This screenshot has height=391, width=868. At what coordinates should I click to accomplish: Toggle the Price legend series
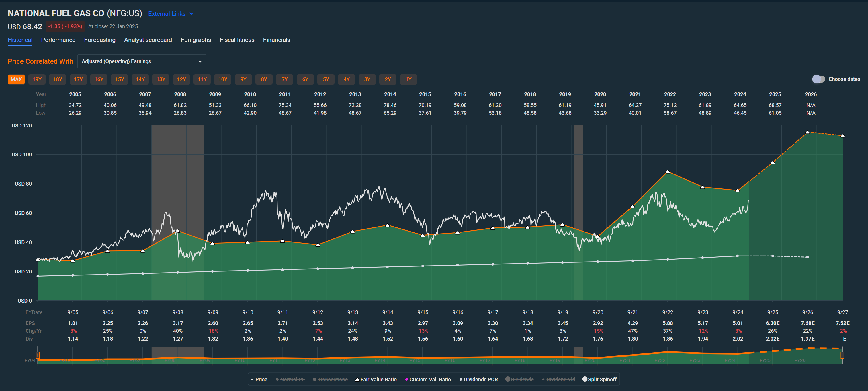click(x=259, y=380)
